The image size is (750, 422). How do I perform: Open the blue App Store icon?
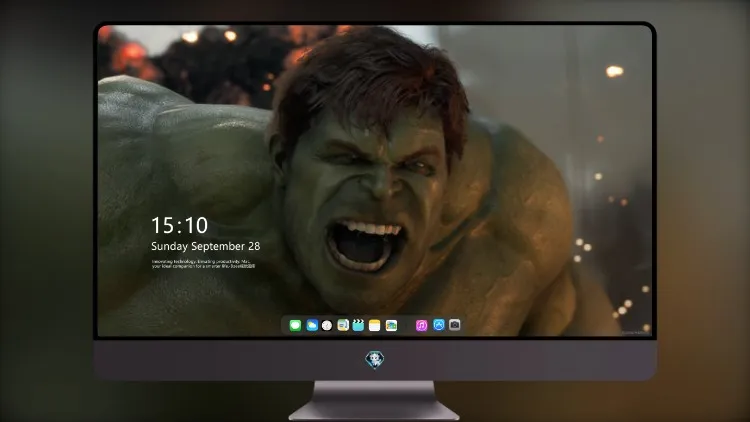pyautogui.click(x=439, y=325)
